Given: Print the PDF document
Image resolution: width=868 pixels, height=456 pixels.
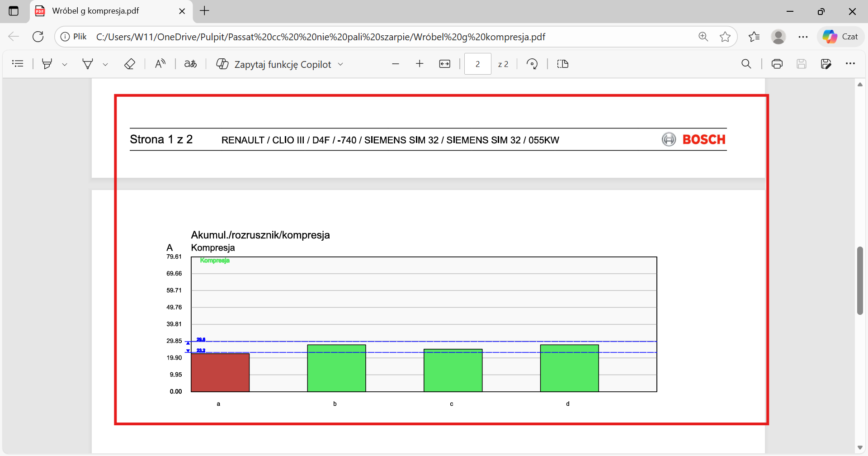Looking at the screenshot, I should pos(777,64).
